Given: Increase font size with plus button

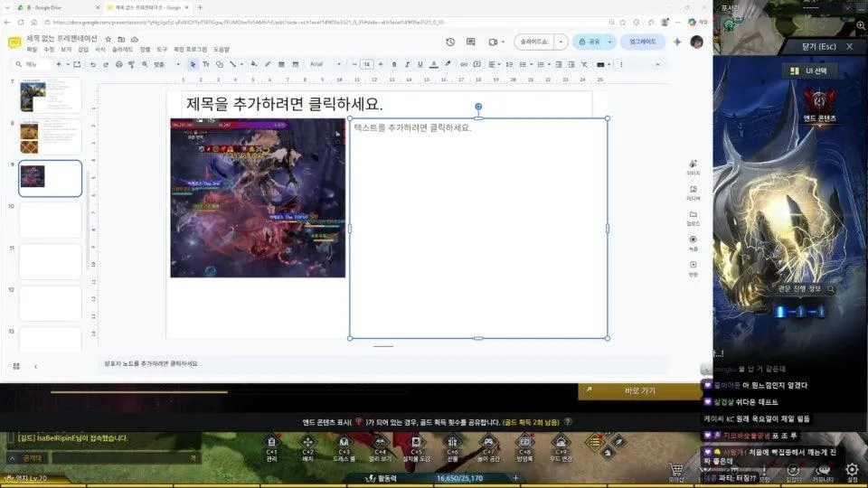Looking at the screenshot, I should pos(381,65).
